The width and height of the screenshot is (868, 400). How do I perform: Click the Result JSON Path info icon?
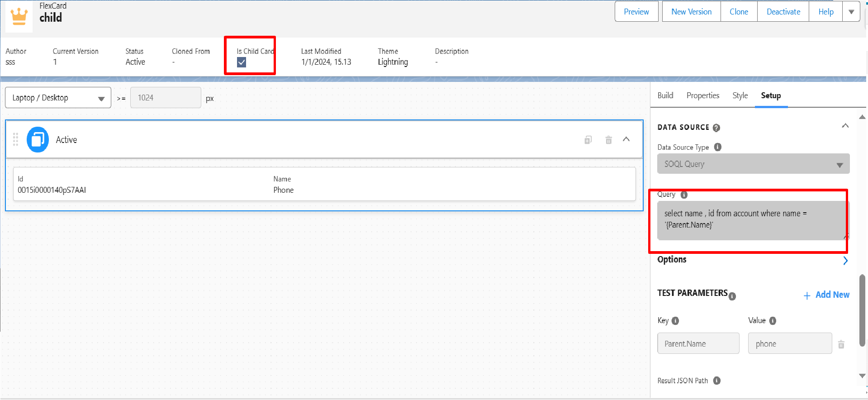pos(716,381)
